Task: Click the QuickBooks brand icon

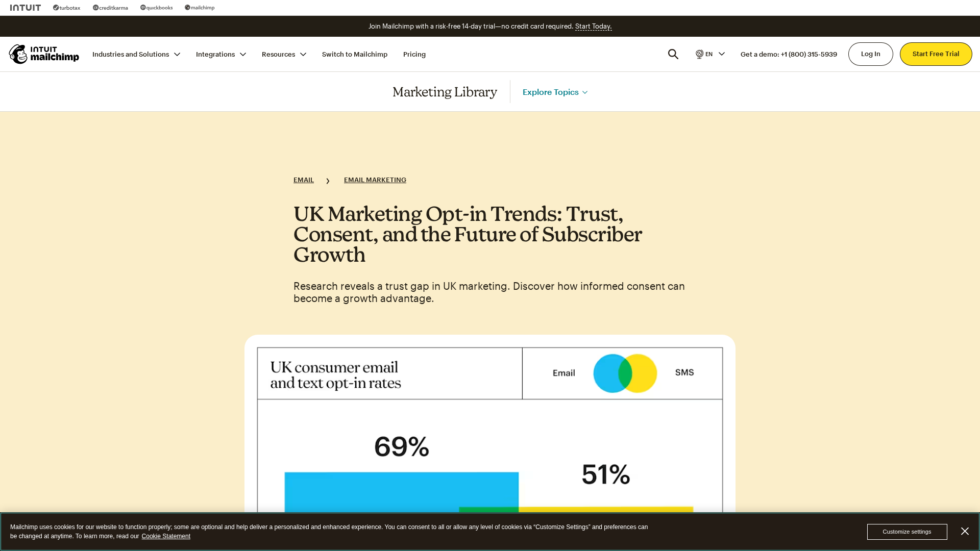Action: click(157, 8)
